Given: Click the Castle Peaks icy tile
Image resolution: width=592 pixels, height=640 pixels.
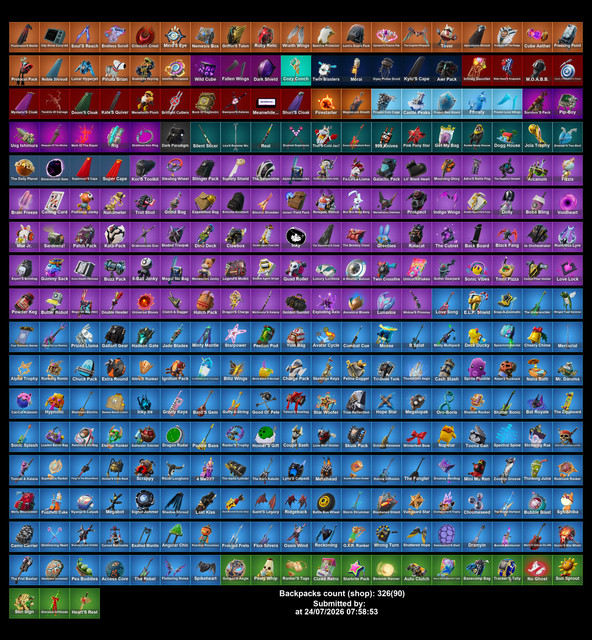Looking at the screenshot, I should pos(417,104).
